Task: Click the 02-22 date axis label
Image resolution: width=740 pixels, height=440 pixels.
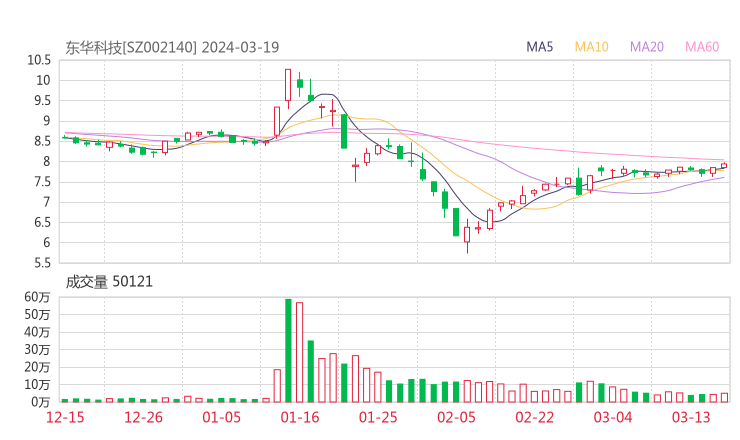Action: pos(535,417)
